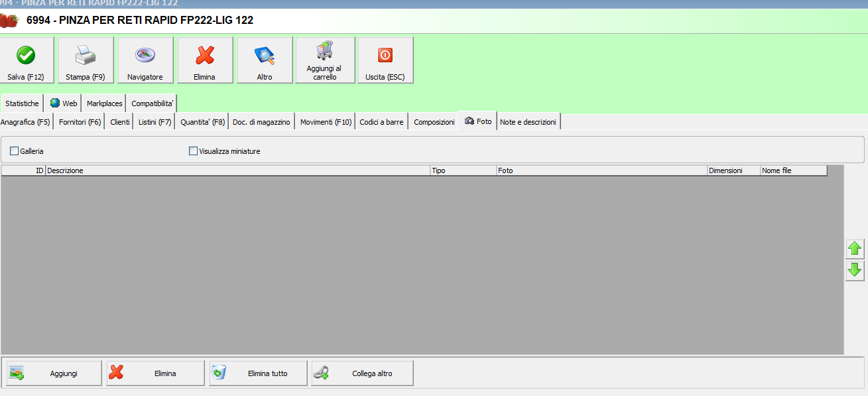868x396 pixels.
Task: Switch to the Clienti tab
Action: click(x=120, y=122)
